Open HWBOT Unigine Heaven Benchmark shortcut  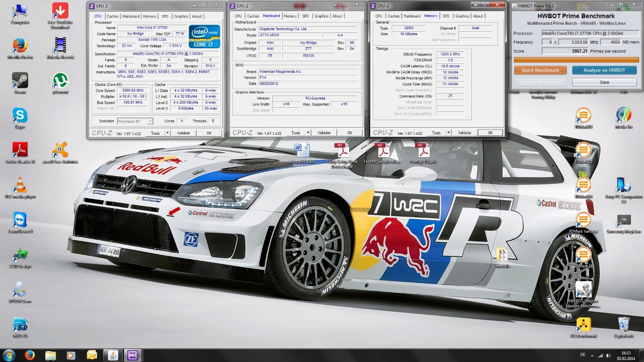(x=583, y=294)
